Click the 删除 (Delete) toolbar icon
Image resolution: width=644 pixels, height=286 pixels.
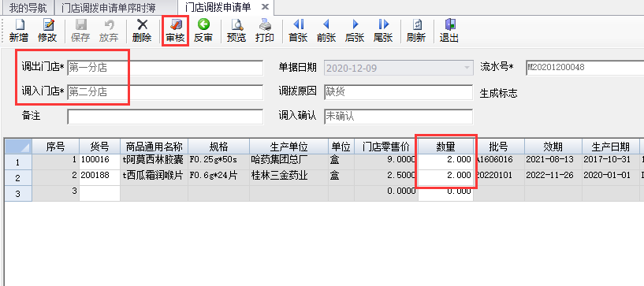coord(142,31)
